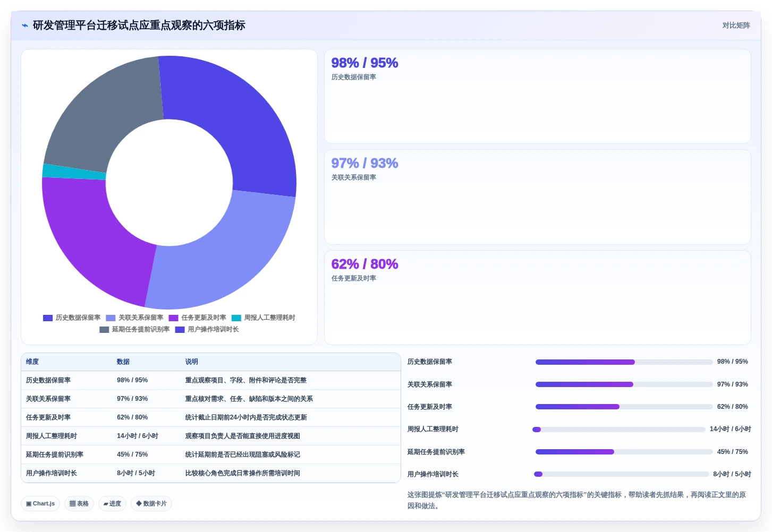Toggle 任务更新及时率 legend swatch
The width and height of the screenshot is (772, 532).
pyautogui.click(x=173, y=318)
